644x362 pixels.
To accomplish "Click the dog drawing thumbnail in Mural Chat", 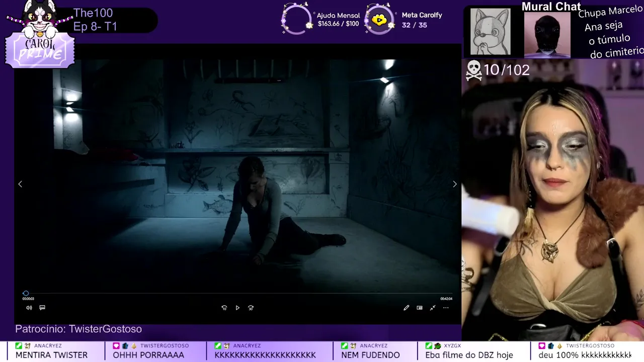I will [491, 31].
